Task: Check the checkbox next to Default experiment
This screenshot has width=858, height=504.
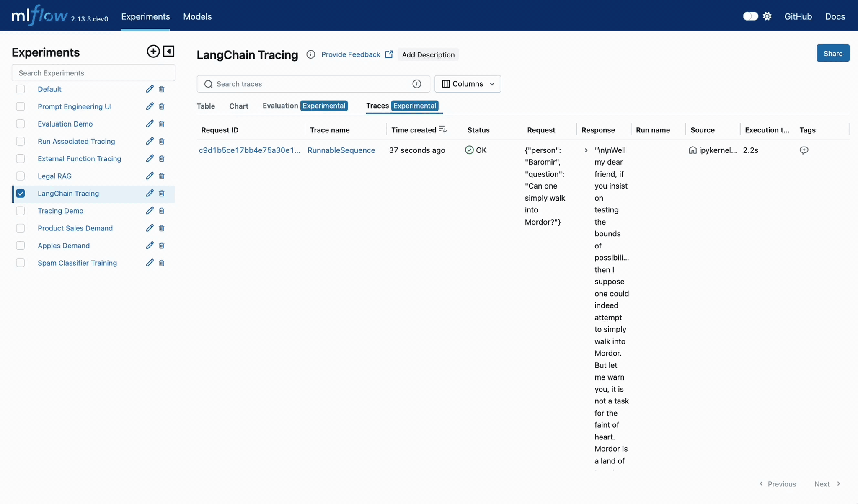Action: click(x=21, y=89)
